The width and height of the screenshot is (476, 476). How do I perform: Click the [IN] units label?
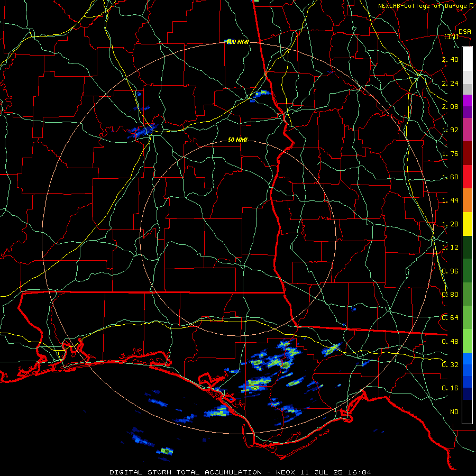[x=452, y=37]
